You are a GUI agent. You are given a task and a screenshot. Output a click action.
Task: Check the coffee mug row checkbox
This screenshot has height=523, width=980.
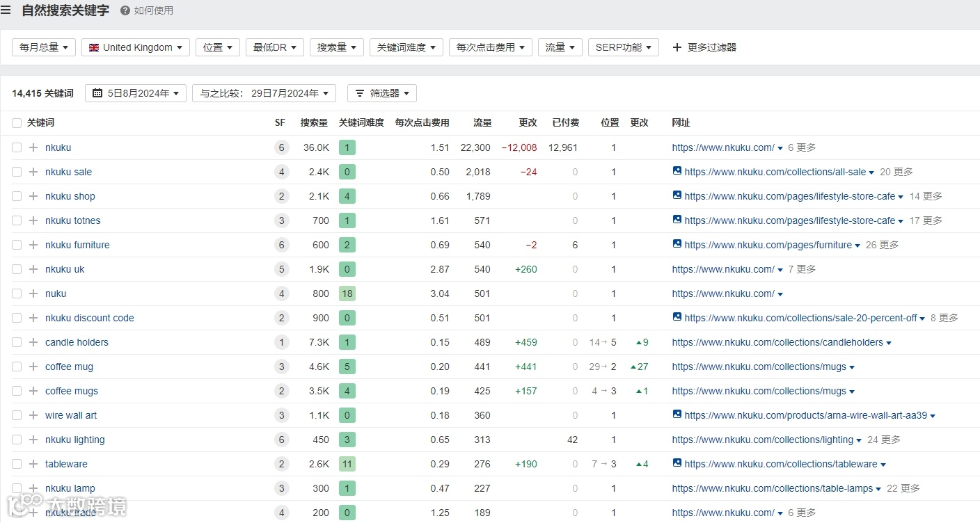(17, 367)
